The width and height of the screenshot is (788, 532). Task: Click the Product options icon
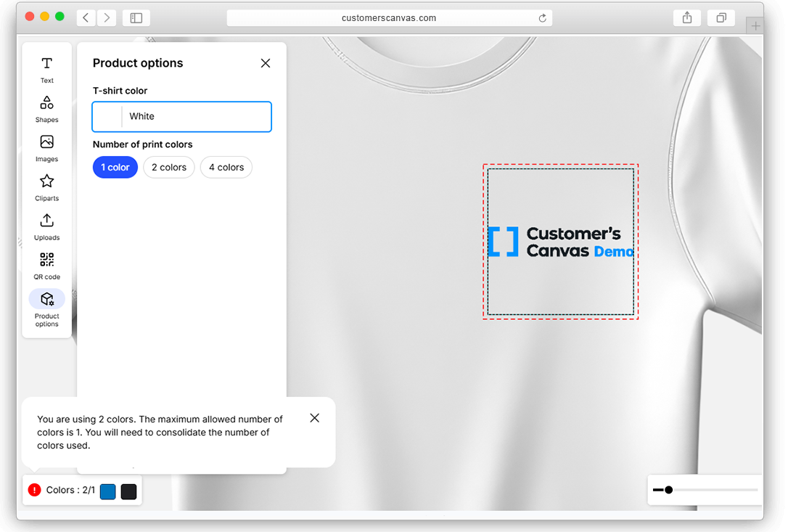tap(47, 300)
